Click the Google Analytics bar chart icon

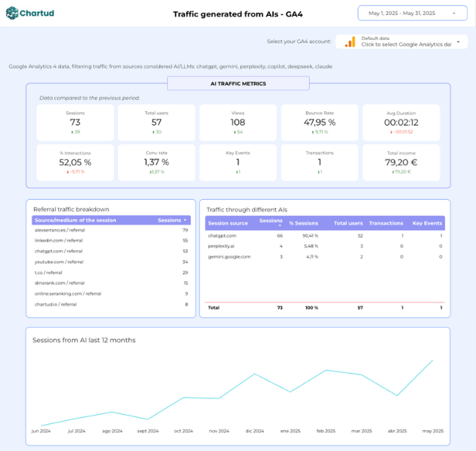(x=350, y=42)
